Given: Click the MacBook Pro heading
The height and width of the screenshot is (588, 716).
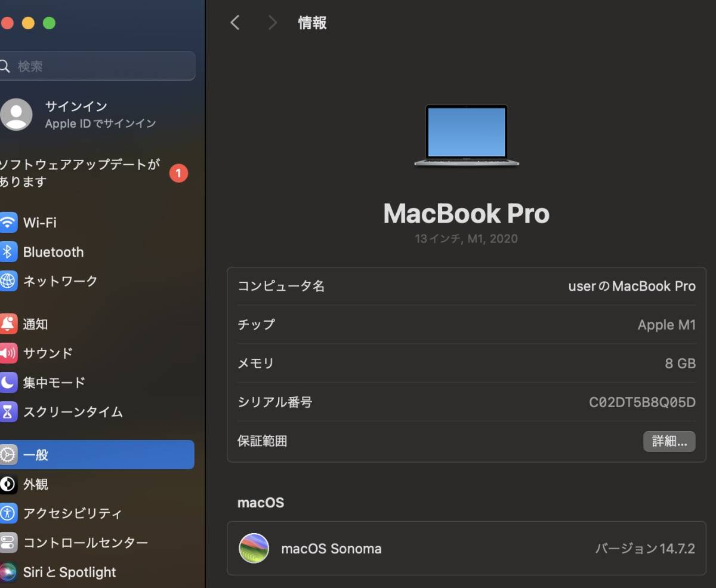Looking at the screenshot, I should click(x=467, y=213).
